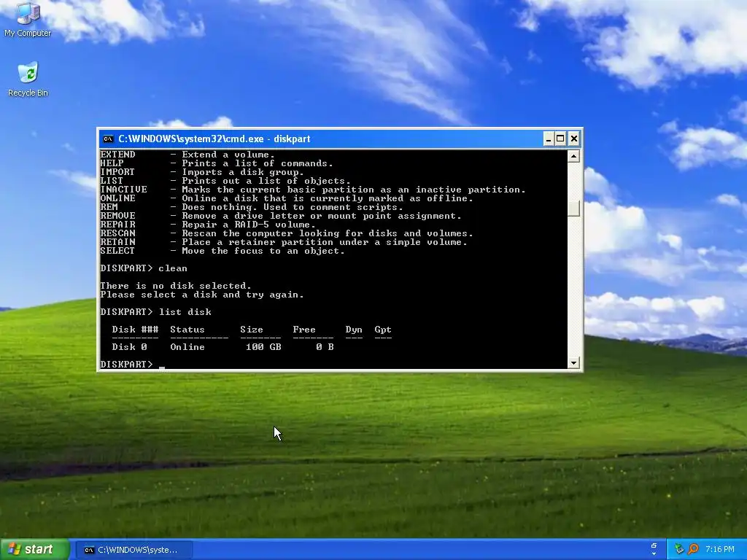Close the diskpart command window

tap(573, 139)
